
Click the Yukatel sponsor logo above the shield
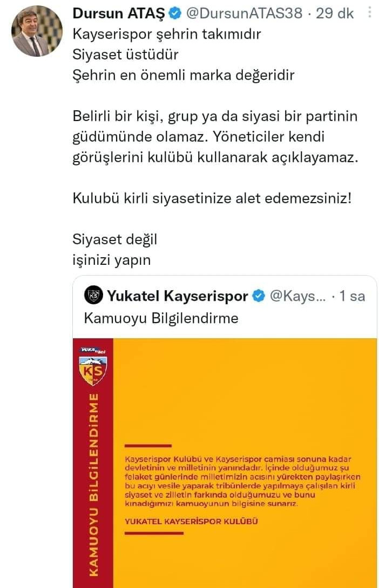click(93, 351)
